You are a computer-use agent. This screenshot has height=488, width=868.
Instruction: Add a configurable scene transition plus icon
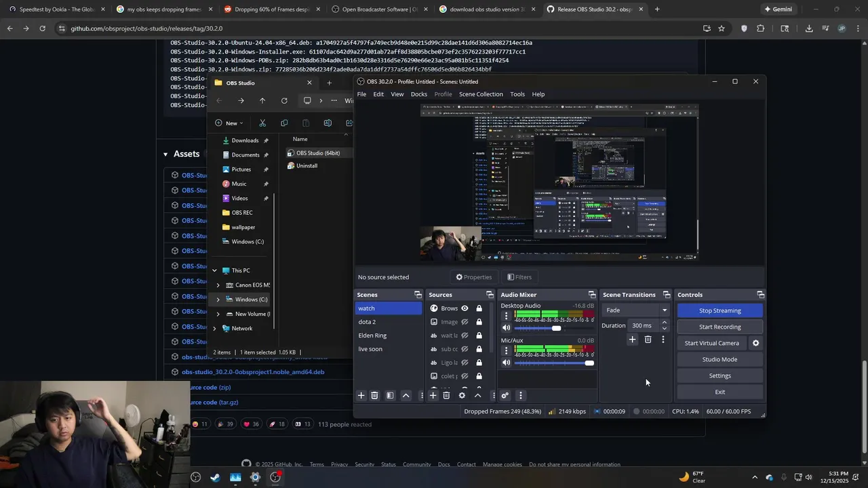(632, 340)
